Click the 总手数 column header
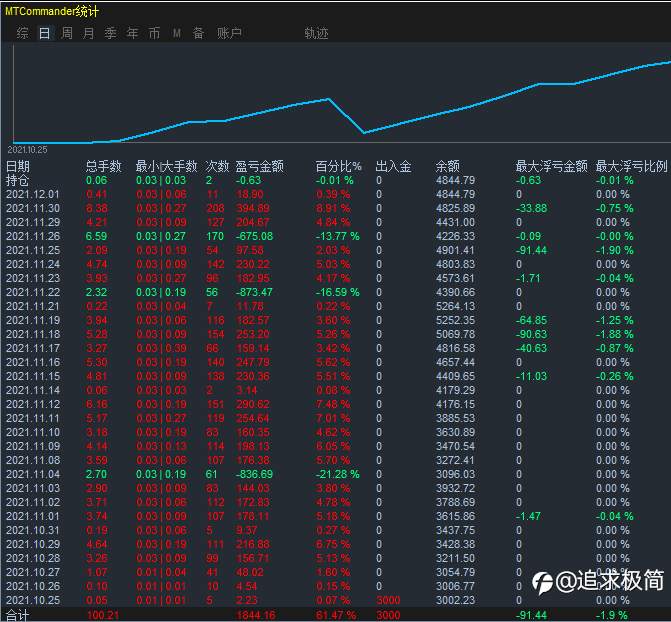The height and width of the screenshot is (622, 671). (104, 166)
